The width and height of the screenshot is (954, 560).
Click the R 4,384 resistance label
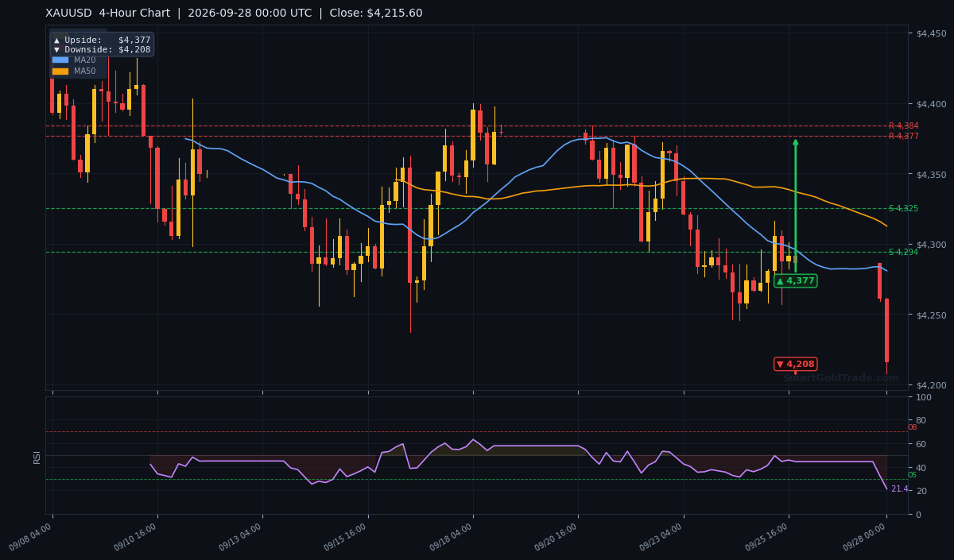[903, 126]
